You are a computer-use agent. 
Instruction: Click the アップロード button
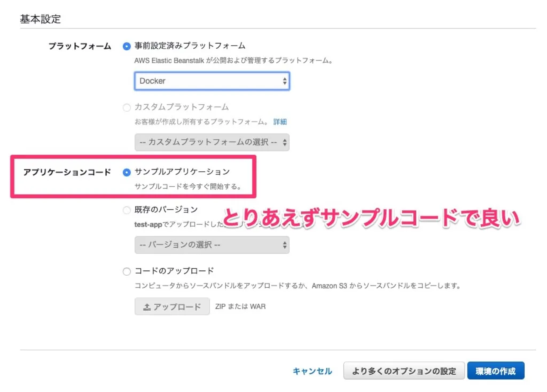pyautogui.click(x=173, y=307)
